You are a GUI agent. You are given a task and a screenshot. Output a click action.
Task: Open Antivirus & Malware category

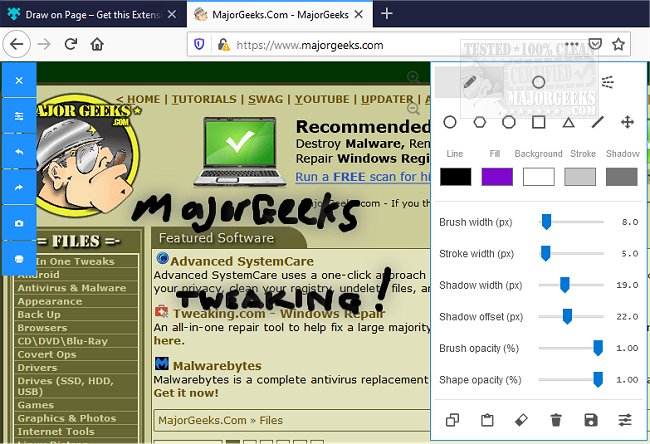coord(72,288)
